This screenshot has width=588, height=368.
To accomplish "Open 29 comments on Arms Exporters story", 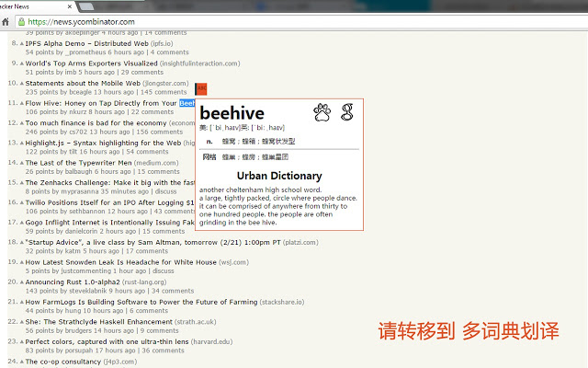I will click(x=142, y=73).
